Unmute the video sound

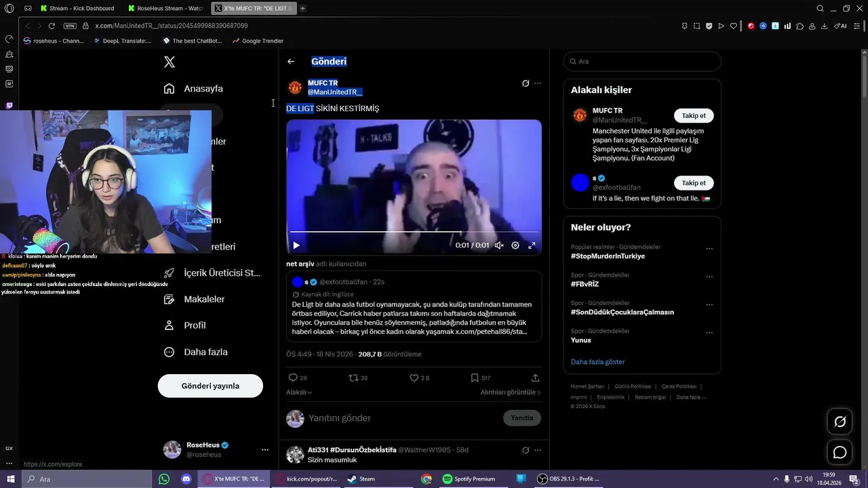click(x=499, y=245)
